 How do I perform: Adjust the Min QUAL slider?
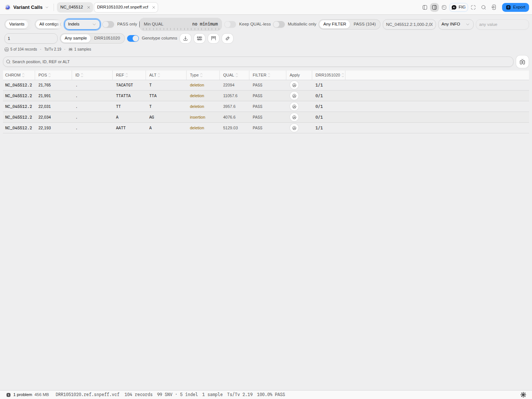(x=181, y=24)
